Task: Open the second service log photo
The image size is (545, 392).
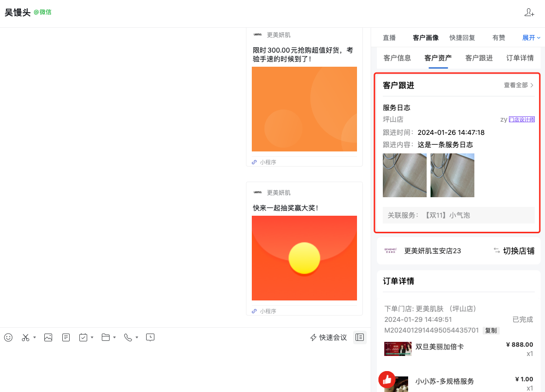Action: [x=452, y=175]
